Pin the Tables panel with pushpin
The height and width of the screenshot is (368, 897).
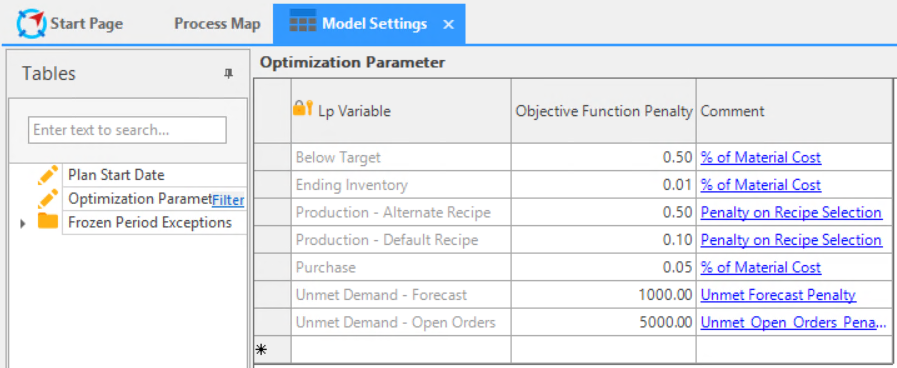pos(228,74)
